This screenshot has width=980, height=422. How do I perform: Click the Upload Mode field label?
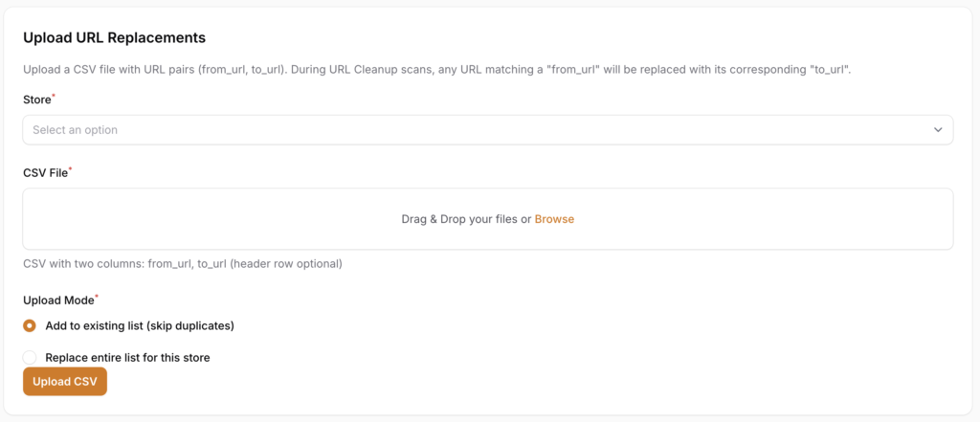point(57,300)
